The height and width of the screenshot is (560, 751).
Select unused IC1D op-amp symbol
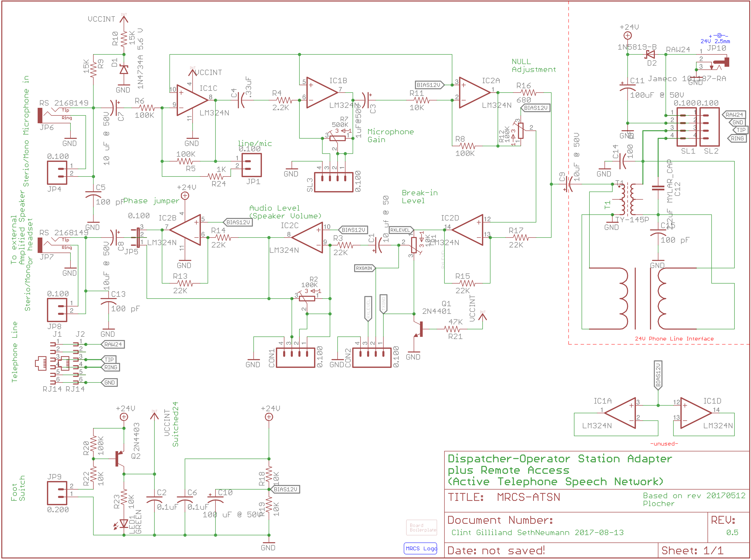click(x=696, y=413)
